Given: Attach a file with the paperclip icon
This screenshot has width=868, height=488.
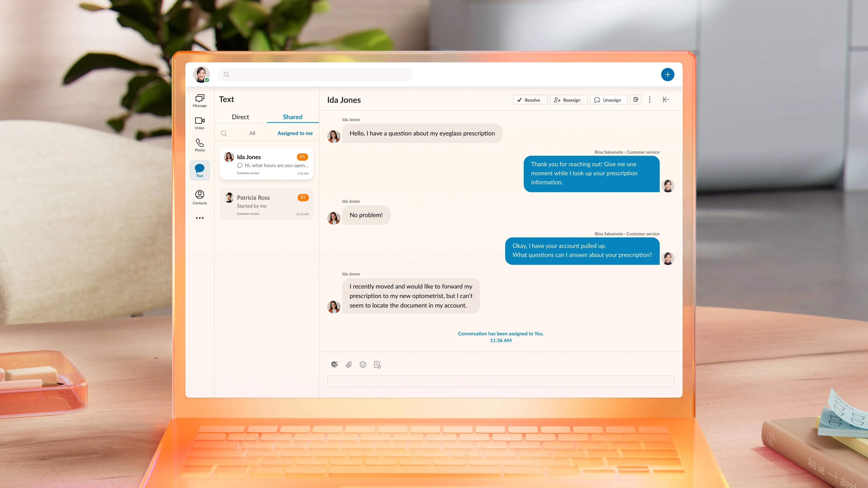Looking at the screenshot, I should 349,364.
